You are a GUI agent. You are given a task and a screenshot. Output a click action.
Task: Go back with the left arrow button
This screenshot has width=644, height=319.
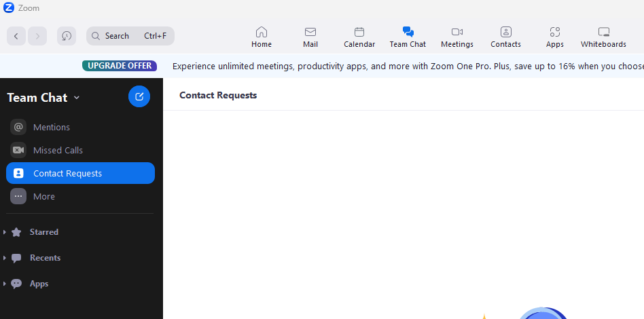pos(16,36)
